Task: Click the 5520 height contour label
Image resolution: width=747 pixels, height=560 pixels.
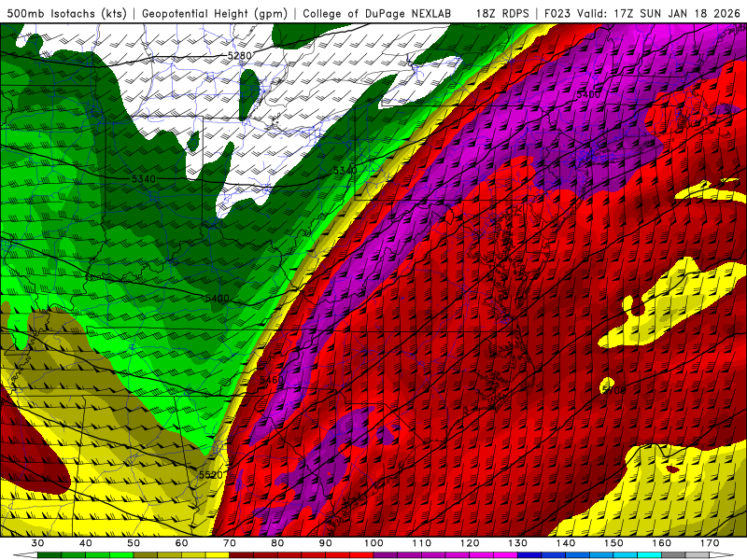Action: tap(211, 475)
